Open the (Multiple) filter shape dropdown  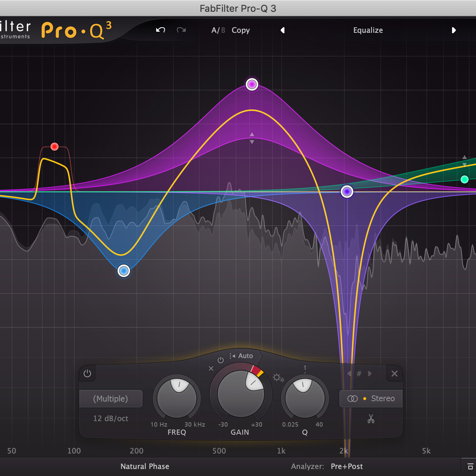pyautogui.click(x=111, y=399)
